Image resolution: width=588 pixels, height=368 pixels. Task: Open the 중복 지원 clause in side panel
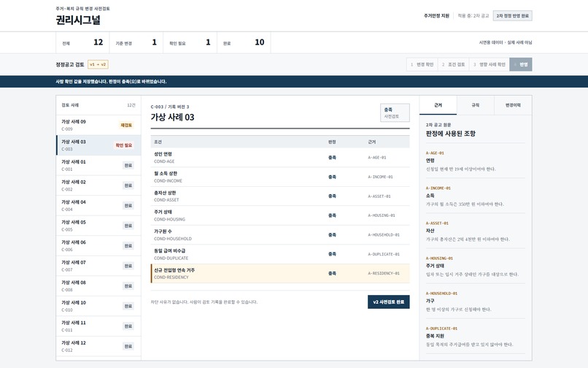point(475,337)
